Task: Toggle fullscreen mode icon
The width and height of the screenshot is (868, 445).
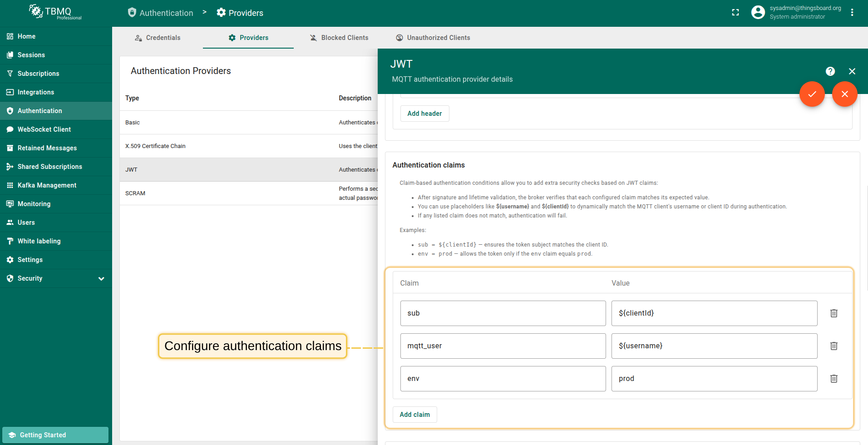Action: [x=735, y=13]
